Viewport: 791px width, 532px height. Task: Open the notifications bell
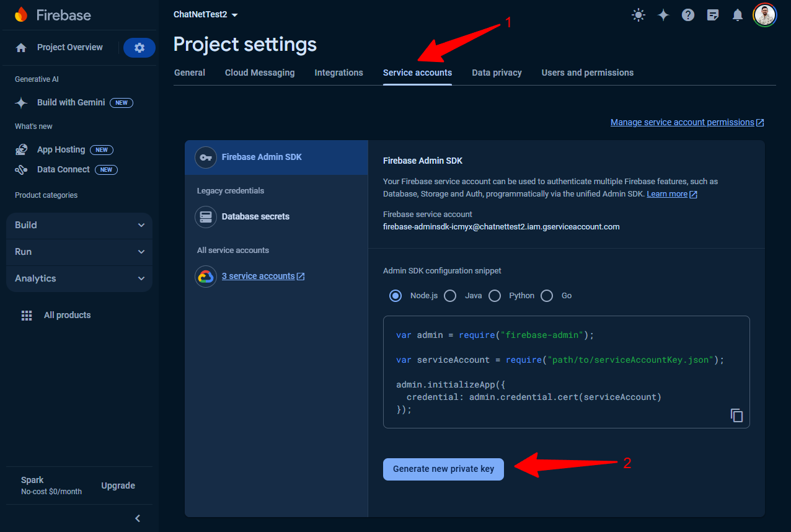(738, 15)
